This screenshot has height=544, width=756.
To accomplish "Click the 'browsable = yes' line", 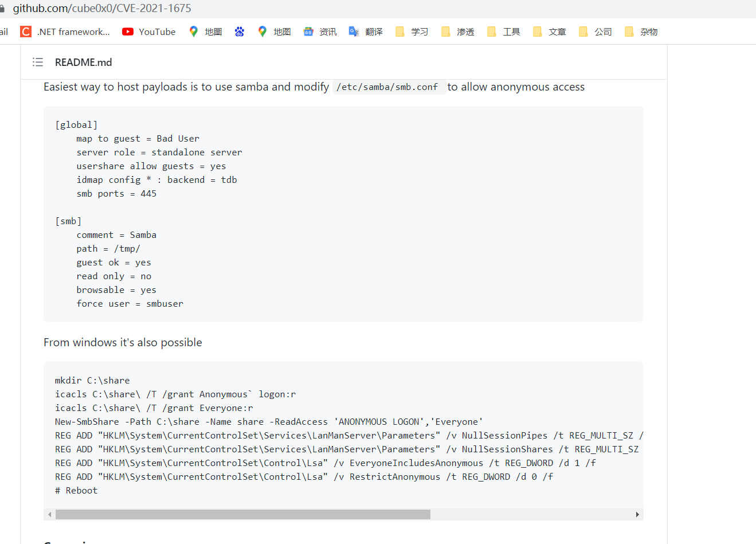I will tap(116, 289).
